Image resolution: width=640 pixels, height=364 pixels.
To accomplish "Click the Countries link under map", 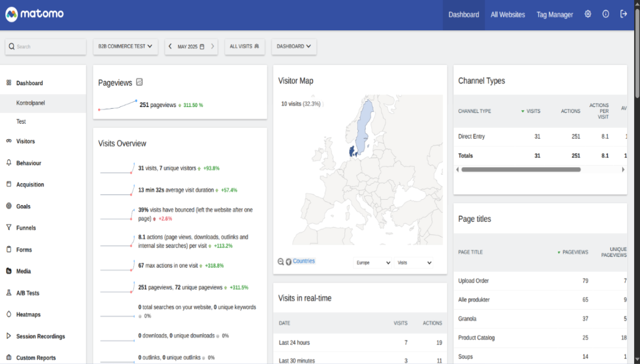I will coord(304,261).
